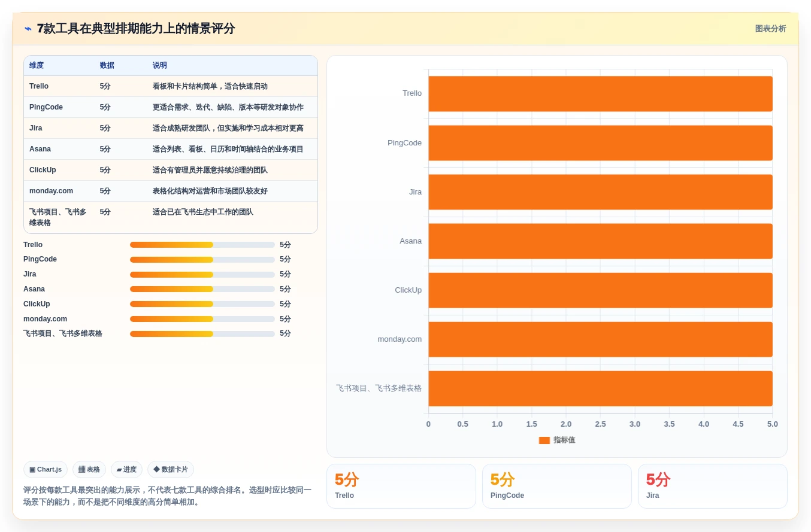Click description 表格化结构对运营和市场团队较友好
Screen dimensions: 811x532
click(x=210, y=191)
